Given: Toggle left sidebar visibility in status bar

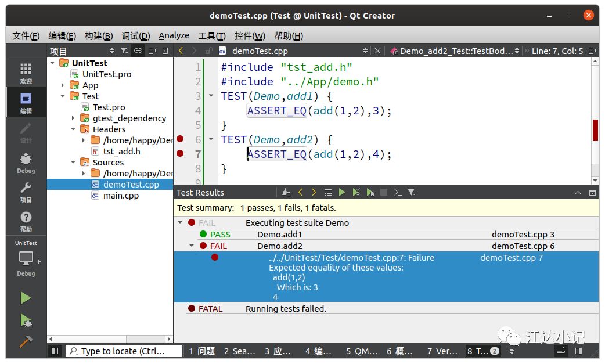Looking at the screenshot, I should (x=55, y=351).
